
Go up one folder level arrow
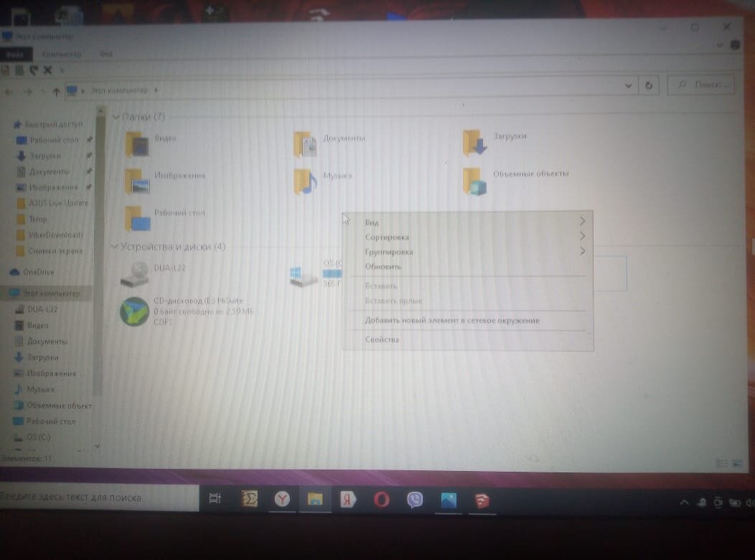point(56,91)
